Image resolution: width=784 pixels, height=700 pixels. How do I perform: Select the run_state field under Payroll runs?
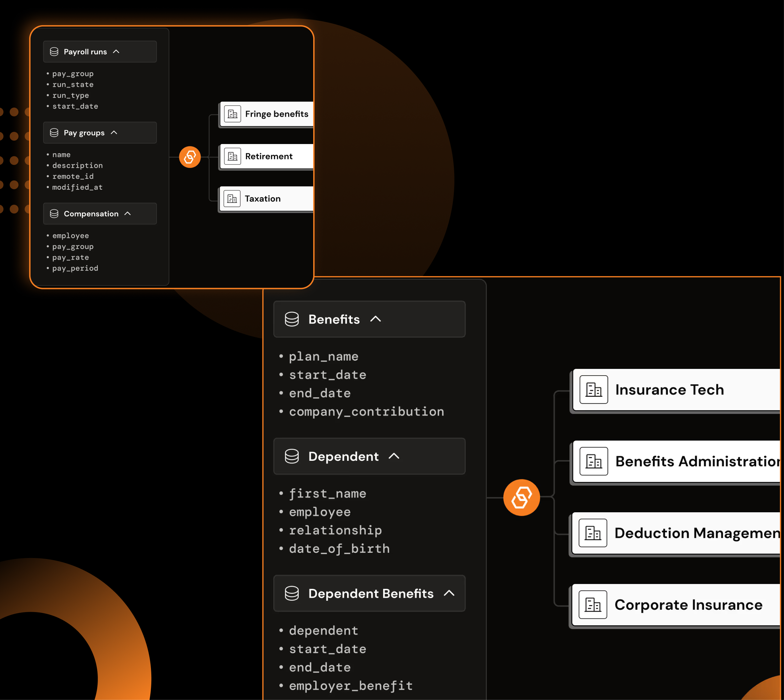[x=73, y=85]
